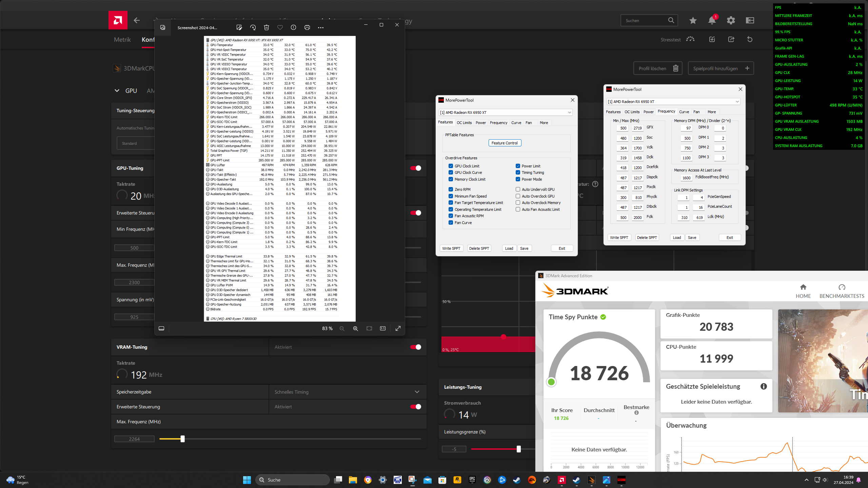The height and width of the screenshot is (488, 868).
Task: Click the rotate icon in photo viewer
Action: (x=253, y=27)
